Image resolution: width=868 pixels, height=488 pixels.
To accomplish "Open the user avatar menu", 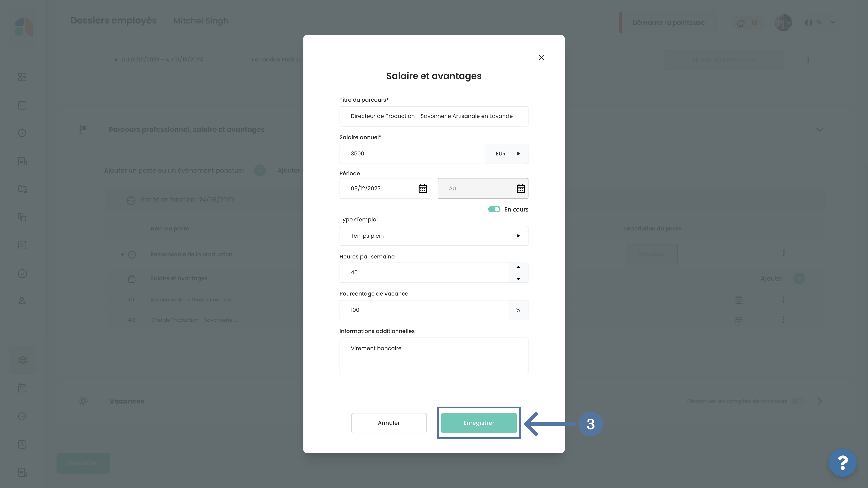I will tap(783, 23).
